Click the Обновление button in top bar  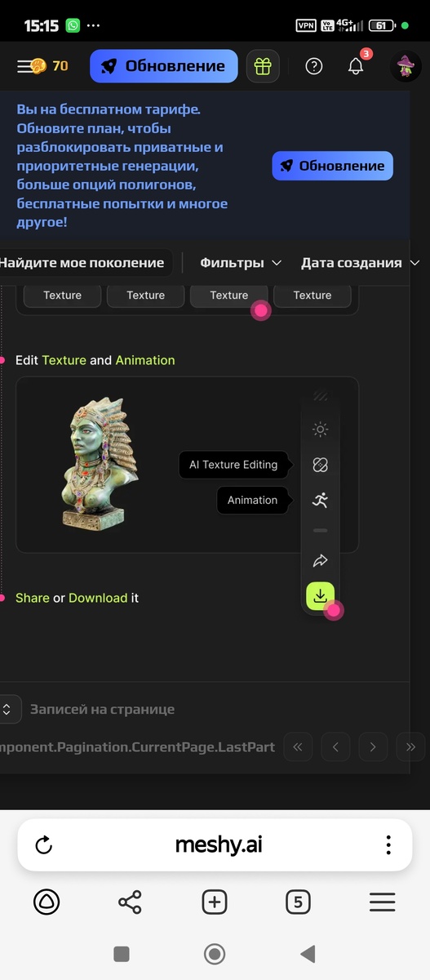tap(163, 66)
